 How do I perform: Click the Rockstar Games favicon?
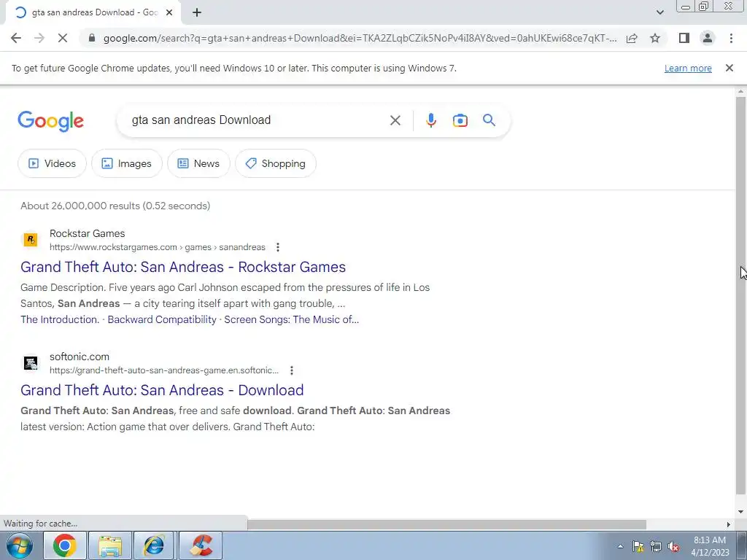[x=31, y=239]
